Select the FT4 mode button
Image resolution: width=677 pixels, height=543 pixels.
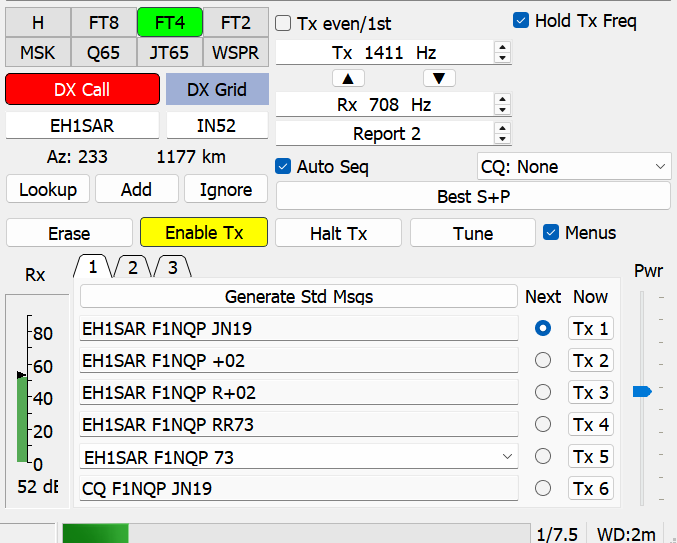tap(170, 22)
